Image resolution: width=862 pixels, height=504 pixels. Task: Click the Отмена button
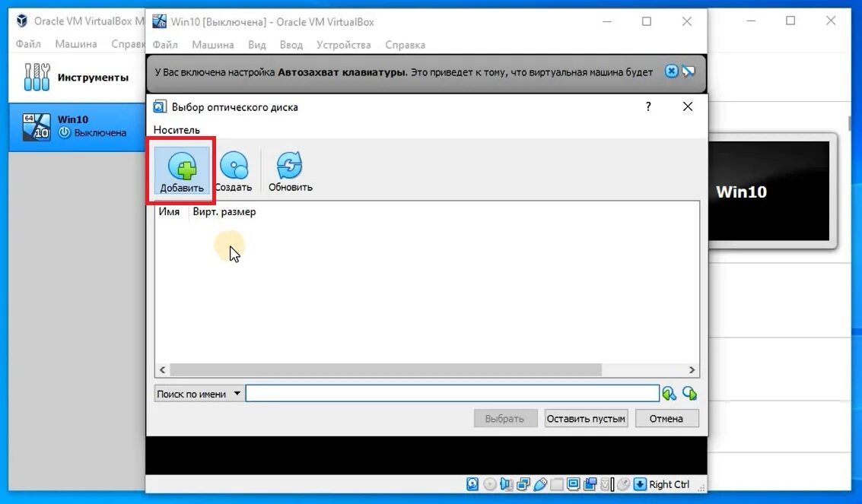coord(666,418)
